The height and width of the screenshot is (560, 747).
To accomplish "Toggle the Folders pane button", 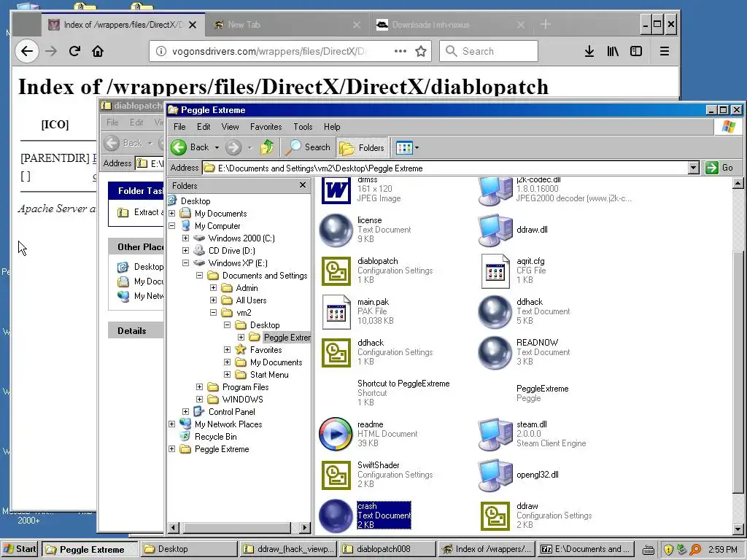I will (x=362, y=147).
